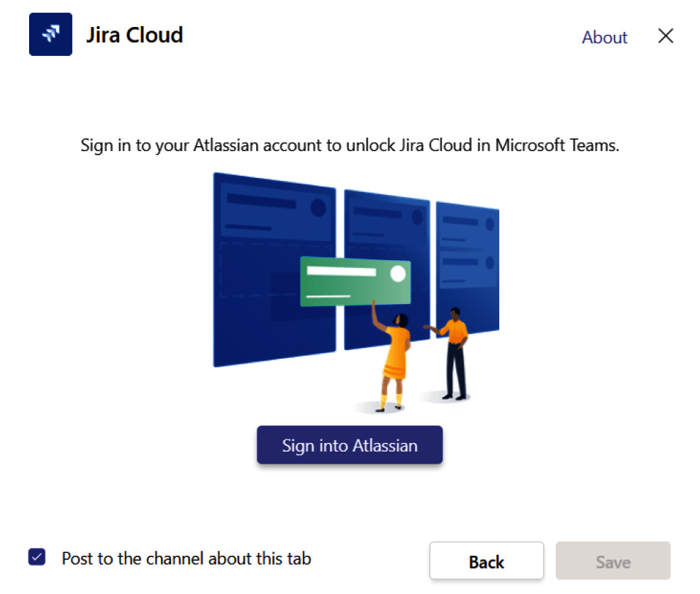Click the 'Sign in to your Atlassian account' message
Image resolution: width=700 pixels, height=594 pixels.
click(x=350, y=145)
